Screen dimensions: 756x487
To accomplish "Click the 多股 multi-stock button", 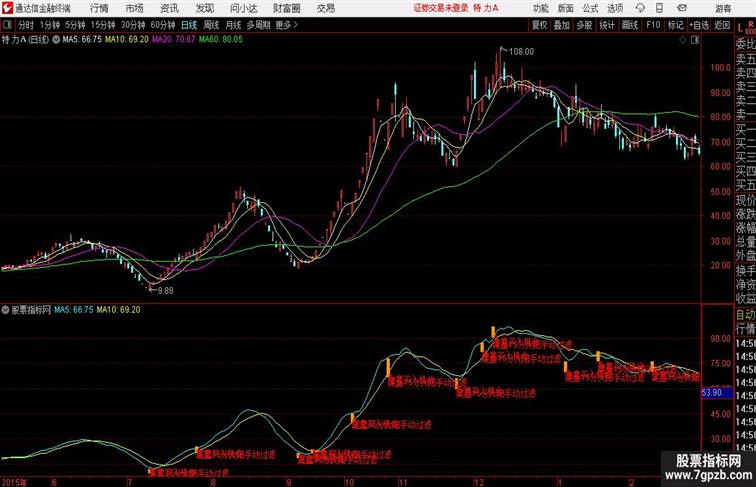I will [x=584, y=25].
